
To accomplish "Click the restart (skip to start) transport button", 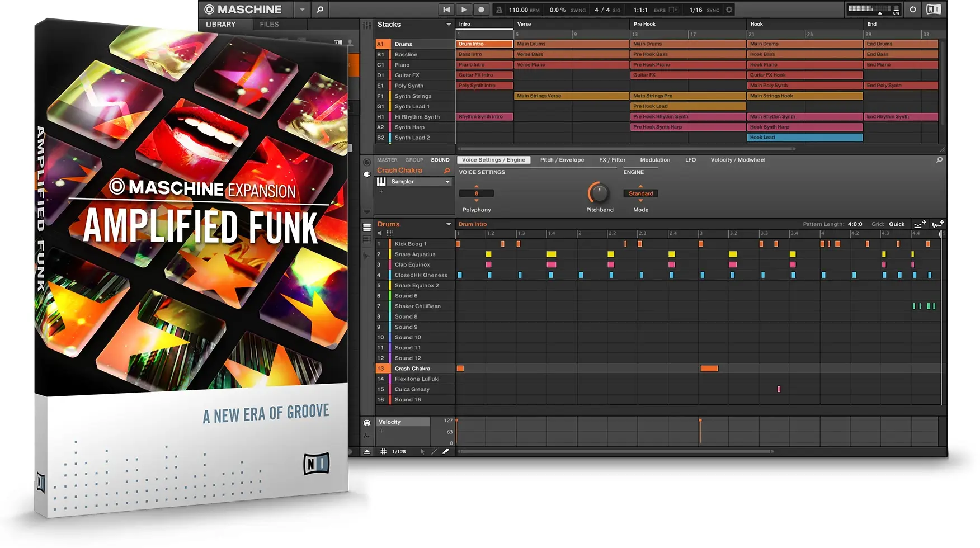I will (446, 10).
